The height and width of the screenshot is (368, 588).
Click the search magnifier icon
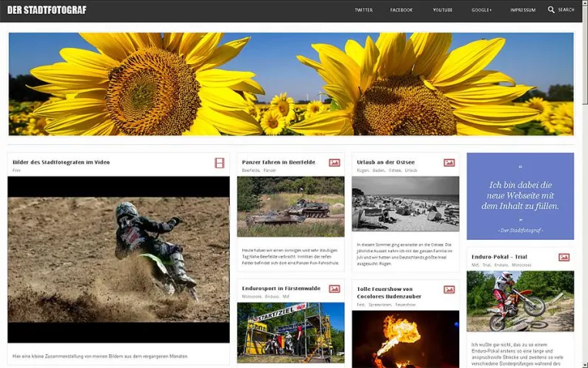(x=551, y=10)
